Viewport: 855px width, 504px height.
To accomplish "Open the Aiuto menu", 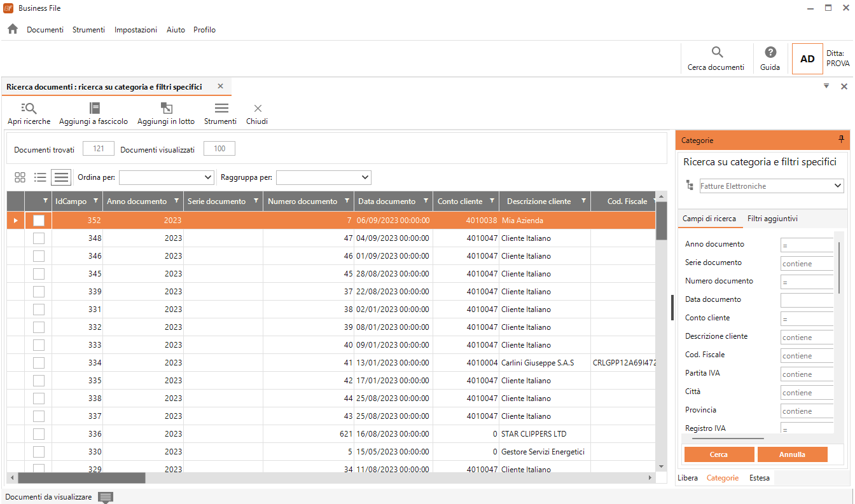I will (x=176, y=30).
